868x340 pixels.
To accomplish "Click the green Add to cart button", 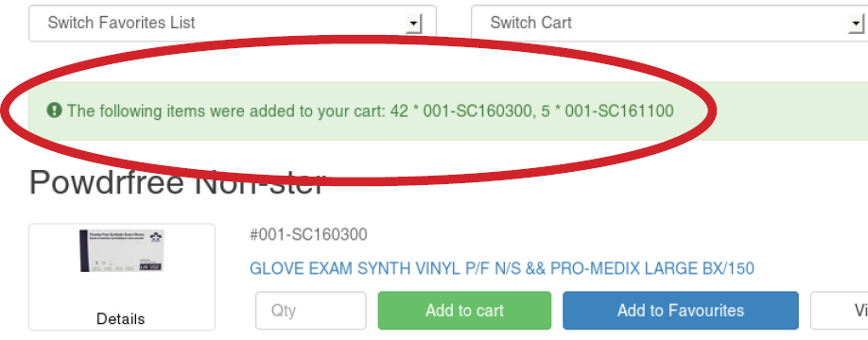I will pos(464,310).
